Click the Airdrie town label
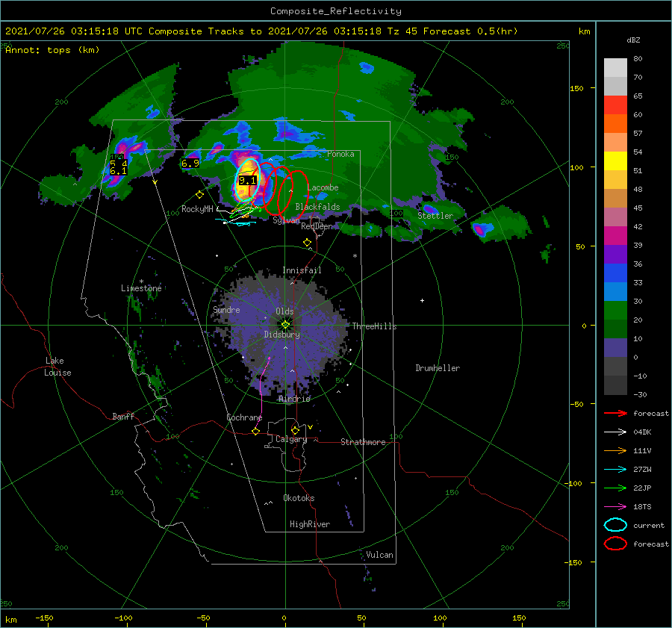This screenshot has height=628, width=672. 294,399
